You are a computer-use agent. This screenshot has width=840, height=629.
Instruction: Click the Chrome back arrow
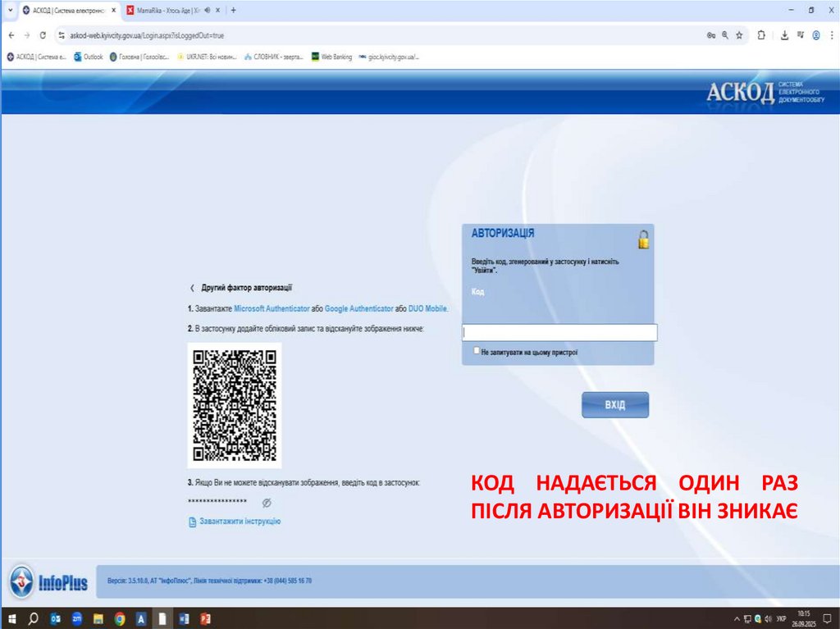tap(11, 35)
